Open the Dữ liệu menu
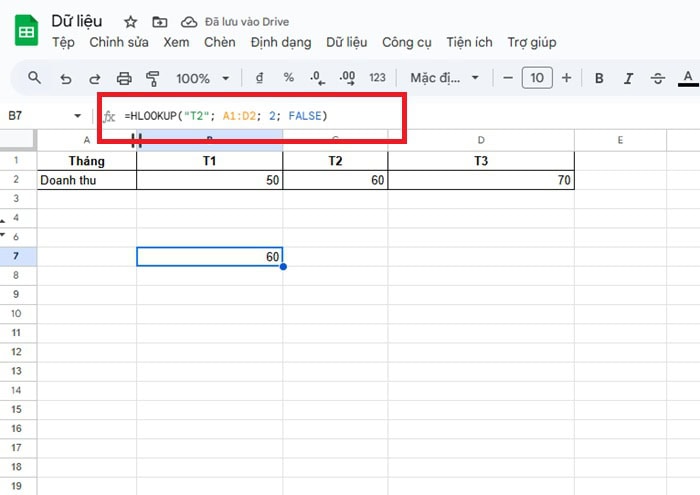This screenshot has height=495, width=700. 346,42
